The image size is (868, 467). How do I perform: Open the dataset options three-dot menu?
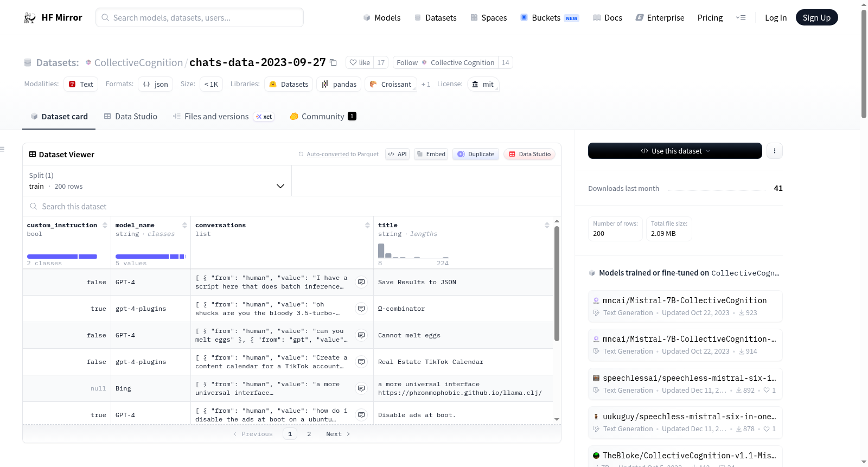tap(775, 151)
